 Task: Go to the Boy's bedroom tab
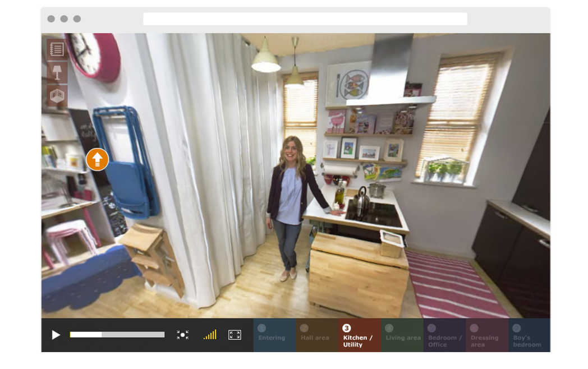(x=529, y=335)
